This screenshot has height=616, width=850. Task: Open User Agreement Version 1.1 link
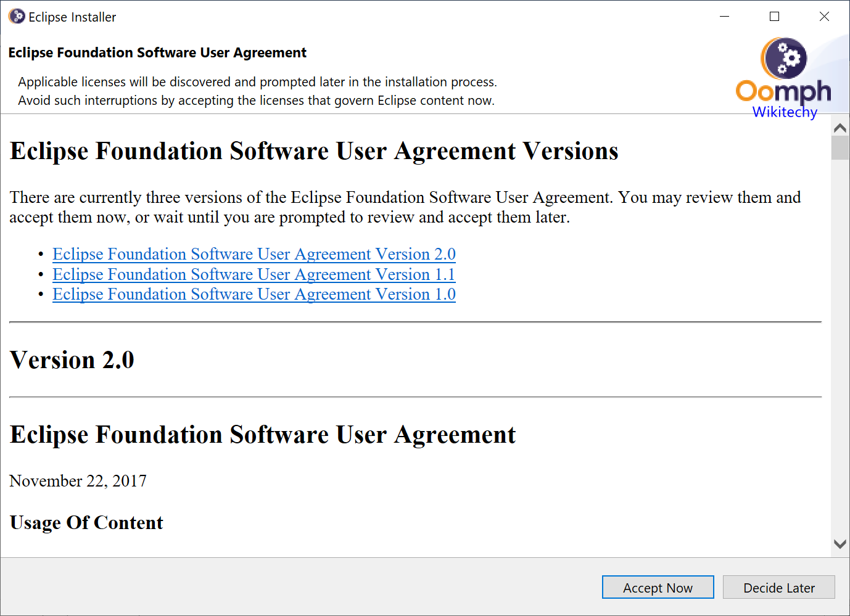point(254,274)
